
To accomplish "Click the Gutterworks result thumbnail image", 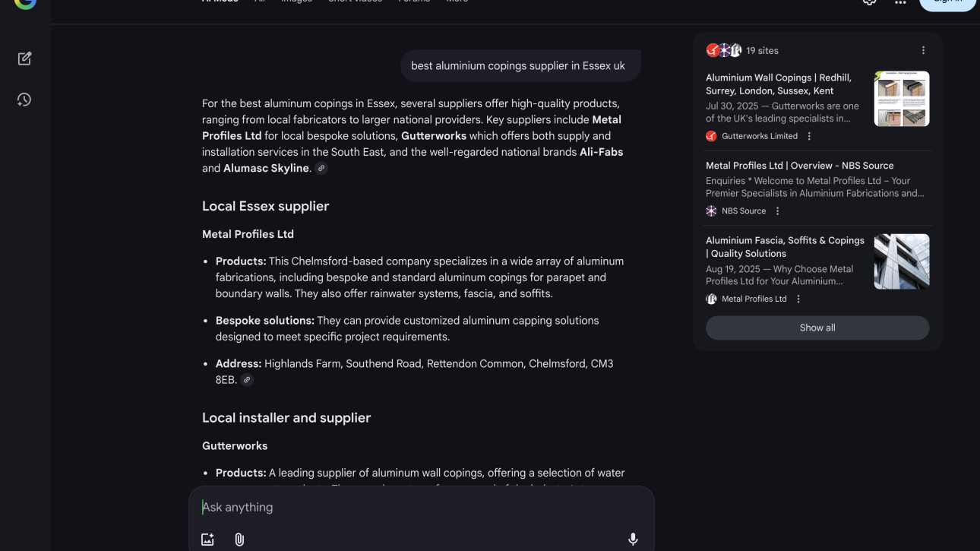I will pyautogui.click(x=901, y=99).
